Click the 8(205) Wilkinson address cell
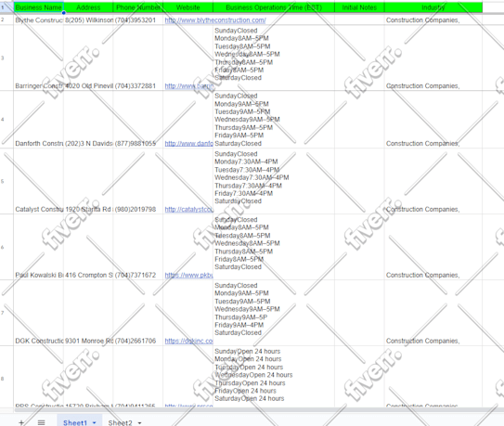This screenshot has height=426, width=504. coord(88,19)
